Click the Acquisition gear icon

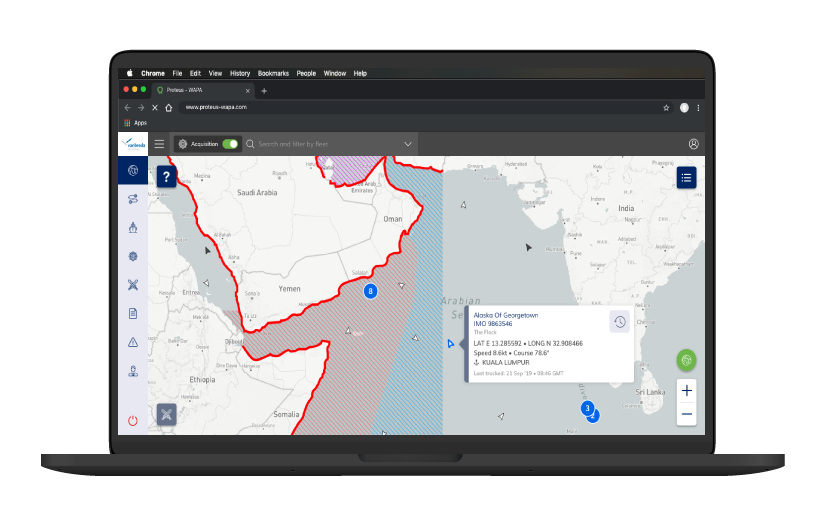point(183,144)
